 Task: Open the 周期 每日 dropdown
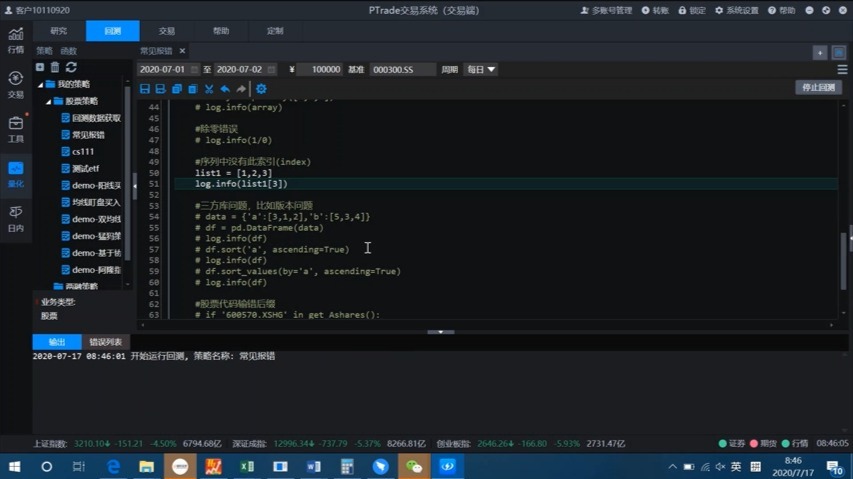pos(481,70)
